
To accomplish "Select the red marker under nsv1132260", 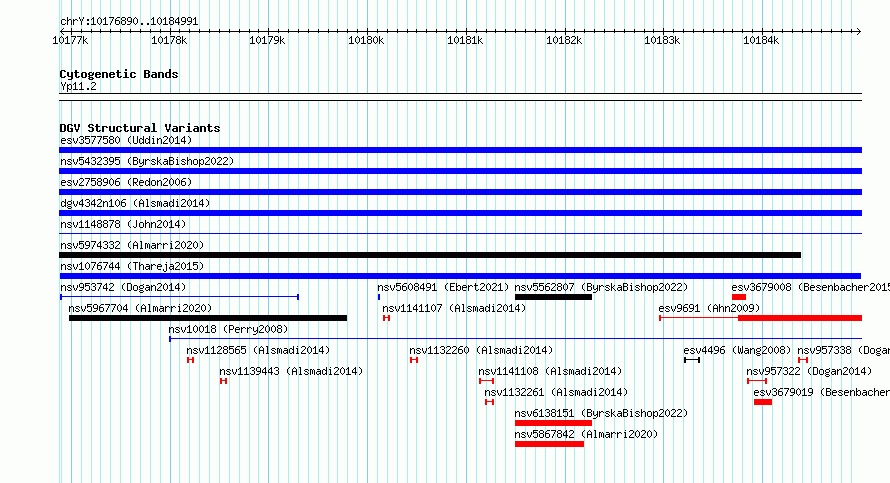I will tap(414, 360).
